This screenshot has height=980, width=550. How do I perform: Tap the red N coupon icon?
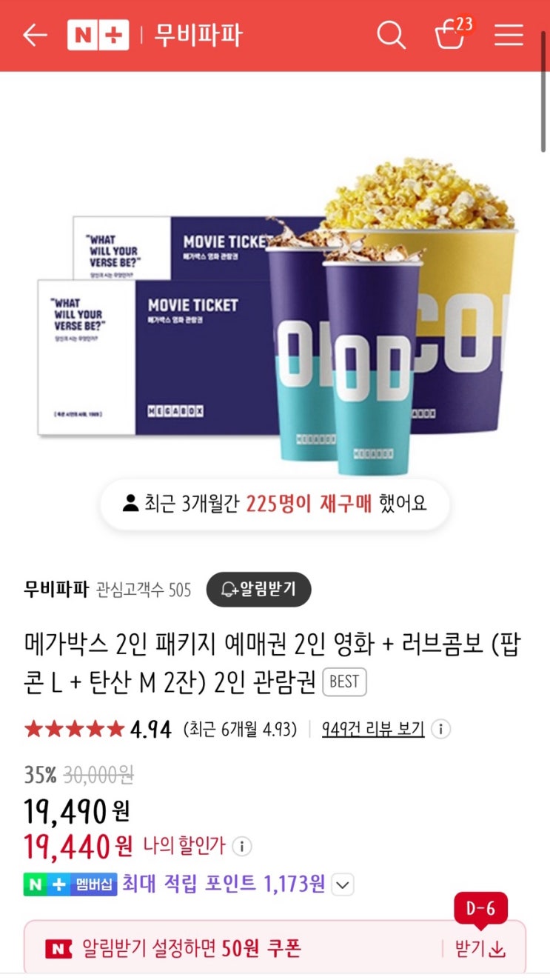click(x=58, y=948)
